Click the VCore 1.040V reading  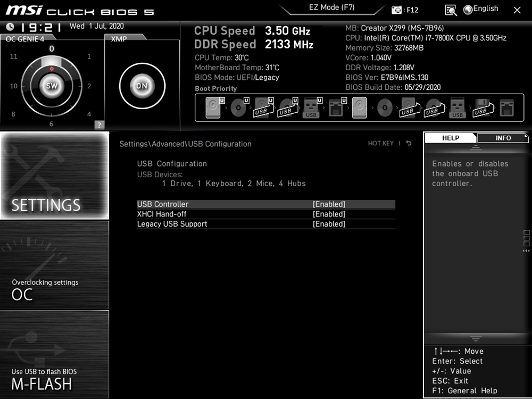click(368, 57)
